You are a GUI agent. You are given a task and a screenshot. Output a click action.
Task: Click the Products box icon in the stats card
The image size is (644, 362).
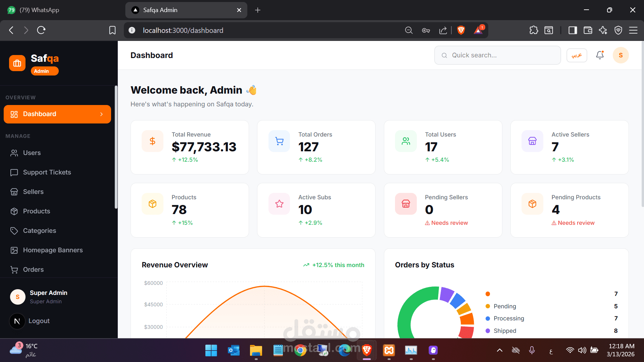pyautogui.click(x=152, y=204)
